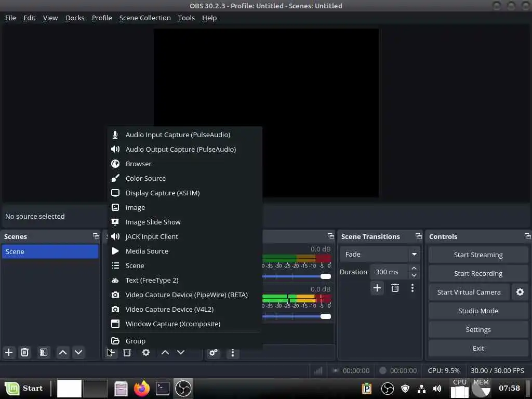Open the Docks menu
The height and width of the screenshot is (399, 532).
(x=75, y=18)
